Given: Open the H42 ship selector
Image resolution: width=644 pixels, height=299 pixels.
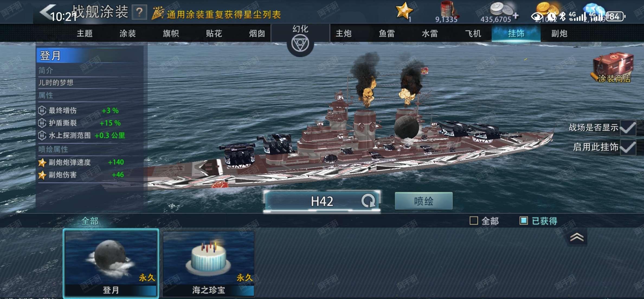Looking at the screenshot, I should 322,201.
